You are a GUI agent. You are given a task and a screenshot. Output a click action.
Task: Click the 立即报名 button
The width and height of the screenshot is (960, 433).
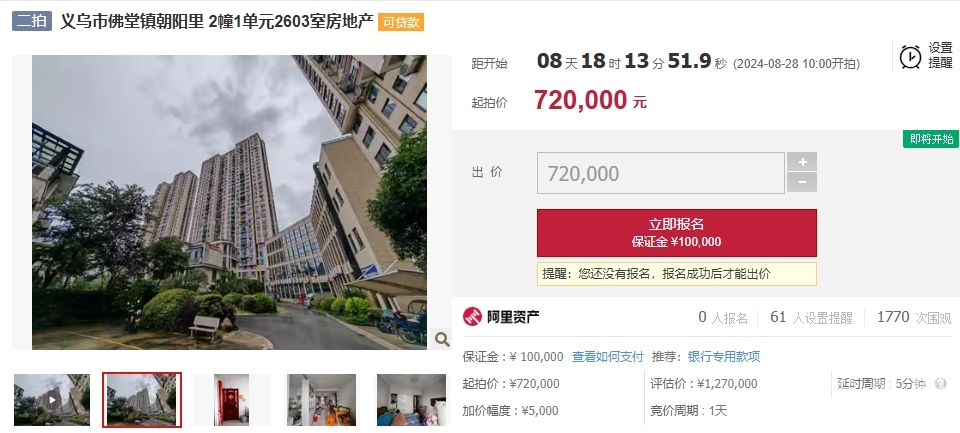click(677, 233)
